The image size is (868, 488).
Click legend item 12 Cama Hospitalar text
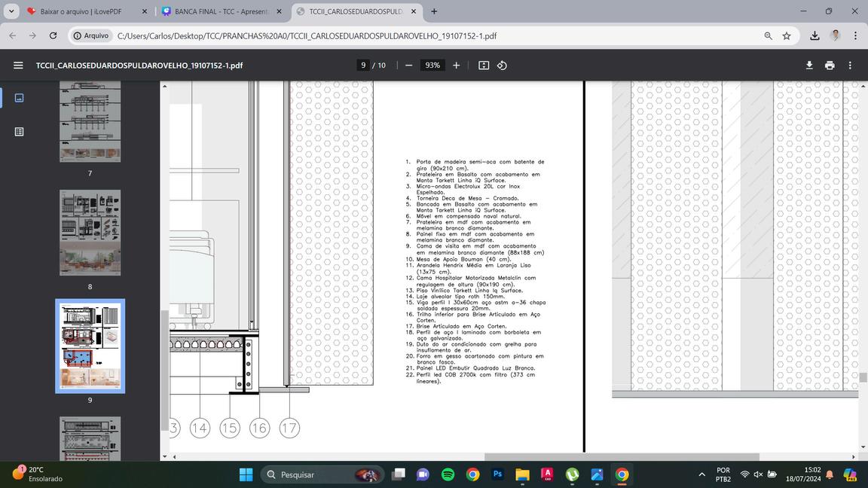(x=476, y=281)
